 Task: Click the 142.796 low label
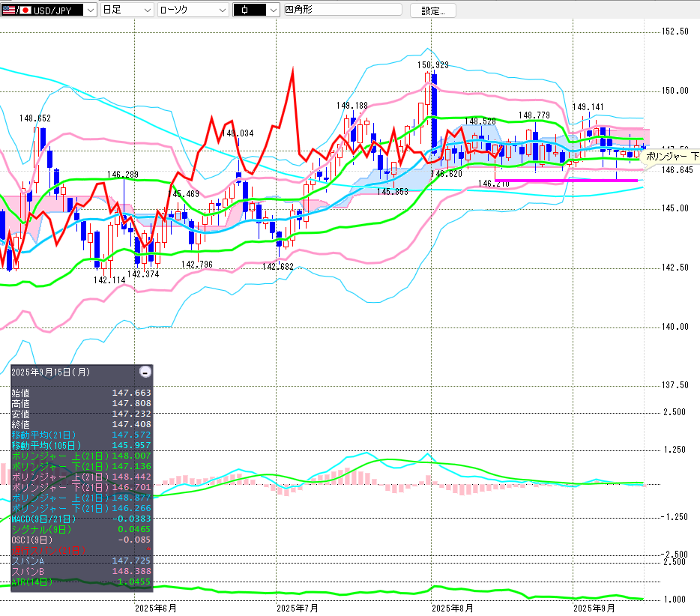(197, 265)
